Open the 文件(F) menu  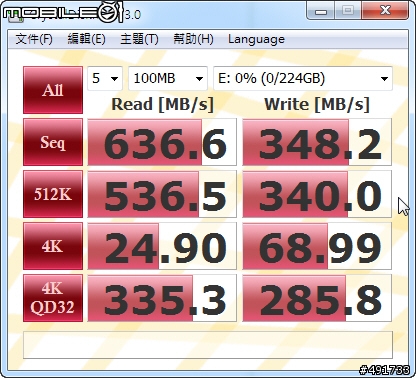34,39
